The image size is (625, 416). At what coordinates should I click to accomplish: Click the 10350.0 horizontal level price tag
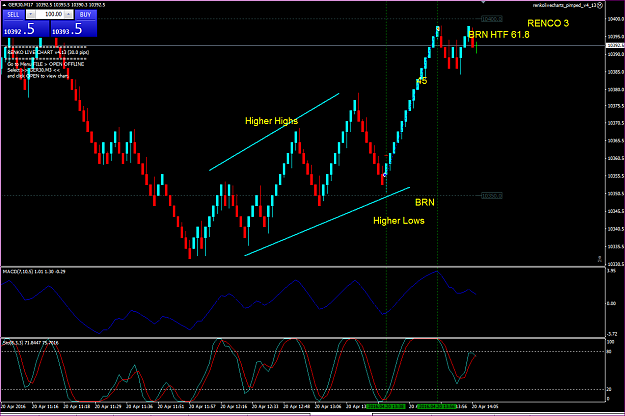pos(492,196)
